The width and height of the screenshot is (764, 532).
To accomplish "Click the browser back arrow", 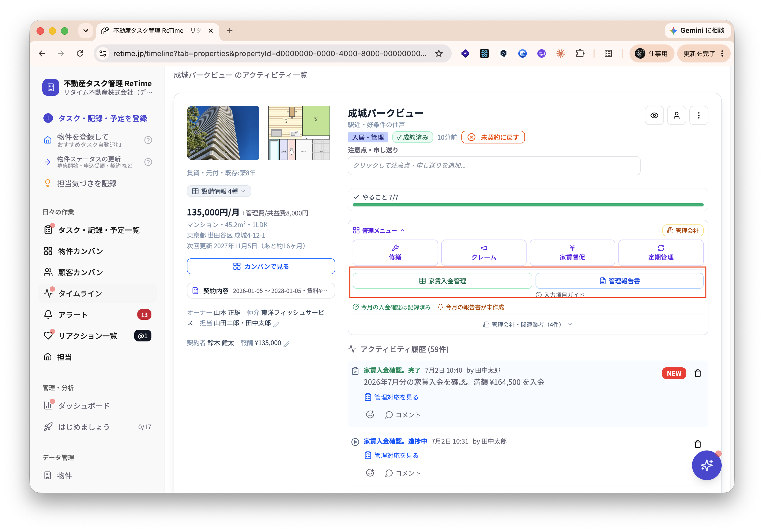I will (x=42, y=53).
